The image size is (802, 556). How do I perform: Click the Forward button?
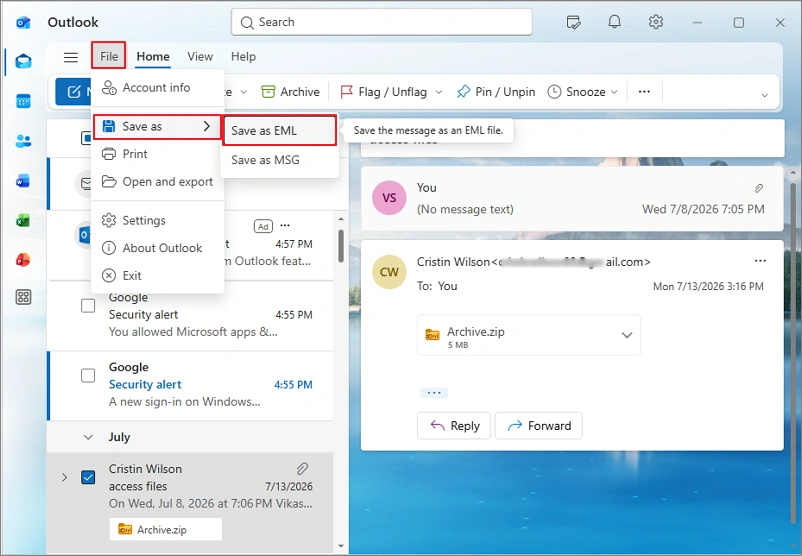pyautogui.click(x=539, y=426)
